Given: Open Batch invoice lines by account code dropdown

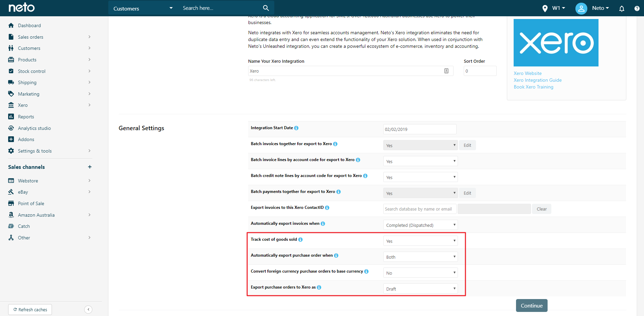Looking at the screenshot, I should pyautogui.click(x=420, y=161).
